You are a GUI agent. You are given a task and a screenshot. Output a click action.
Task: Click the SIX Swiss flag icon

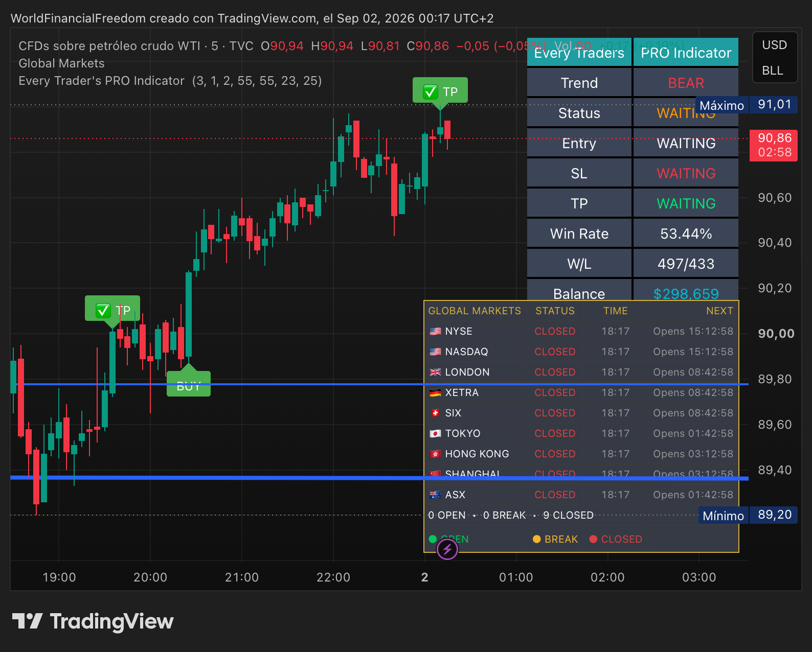coord(435,413)
